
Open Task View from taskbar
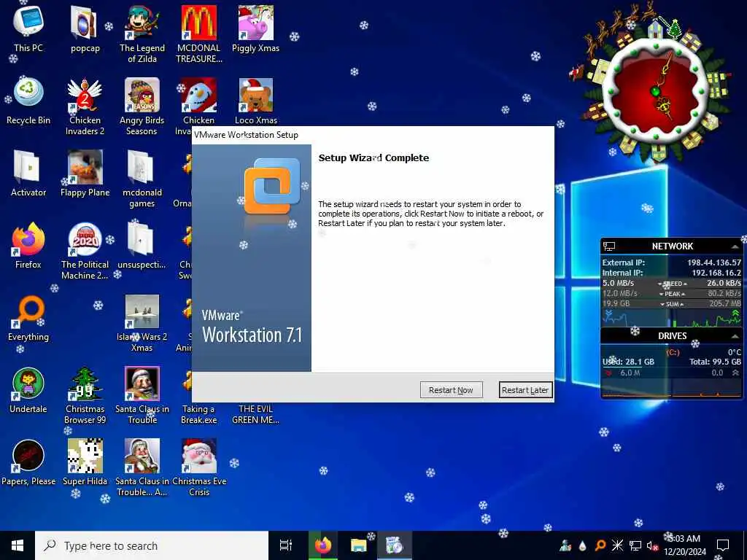pyautogui.click(x=286, y=545)
